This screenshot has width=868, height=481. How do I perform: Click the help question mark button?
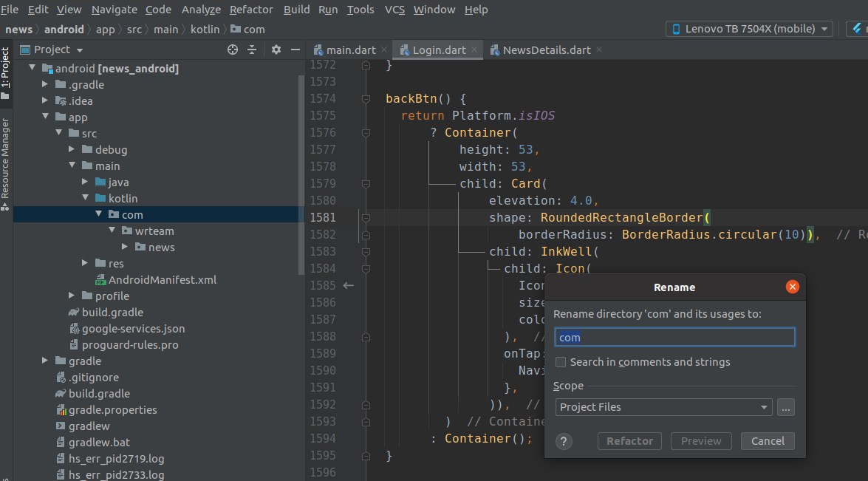[564, 441]
